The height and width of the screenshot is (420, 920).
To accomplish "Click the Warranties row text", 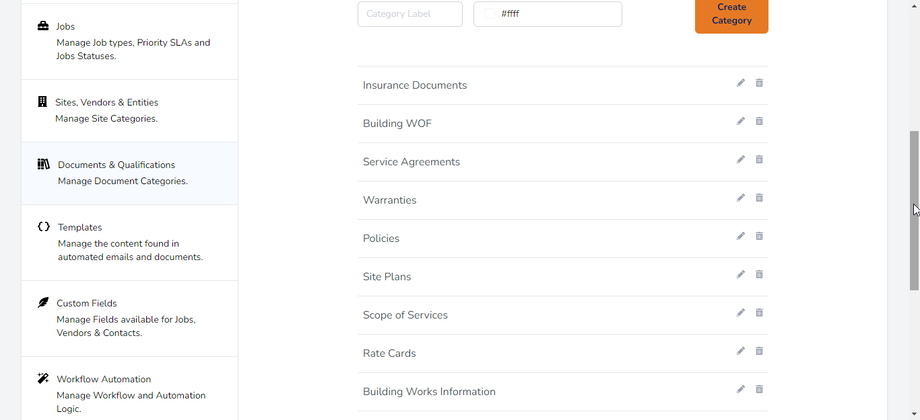I will (390, 200).
